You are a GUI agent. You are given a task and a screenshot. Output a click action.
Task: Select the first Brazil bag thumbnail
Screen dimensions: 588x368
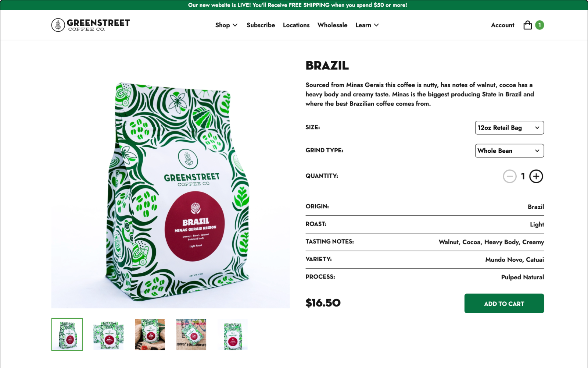67,334
